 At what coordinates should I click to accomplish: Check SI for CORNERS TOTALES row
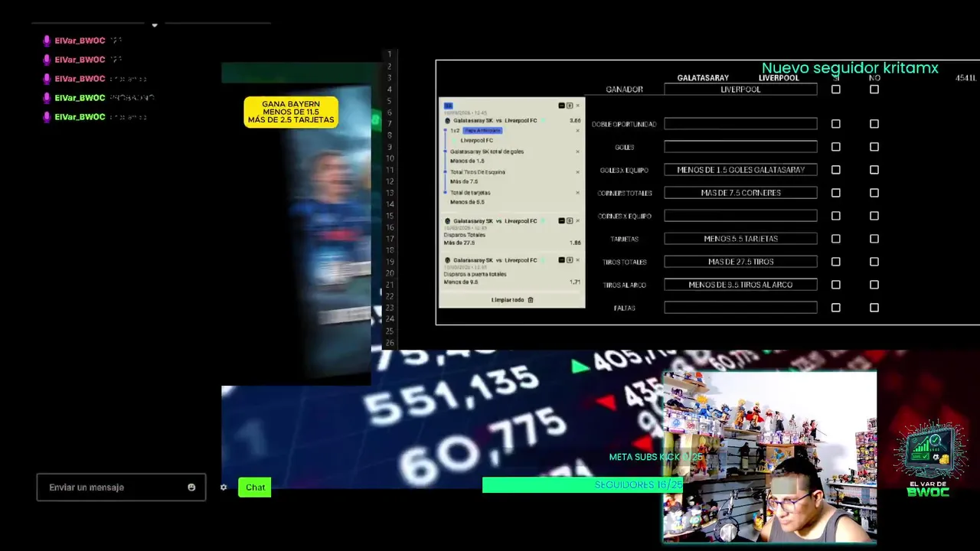[x=836, y=193]
